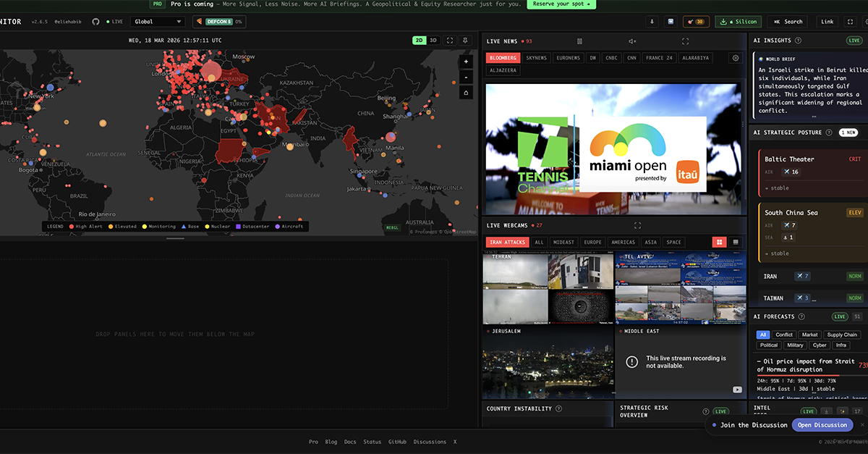Click the Open Discussion button
This screenshot has height=454, width=868.
point(822,425)
